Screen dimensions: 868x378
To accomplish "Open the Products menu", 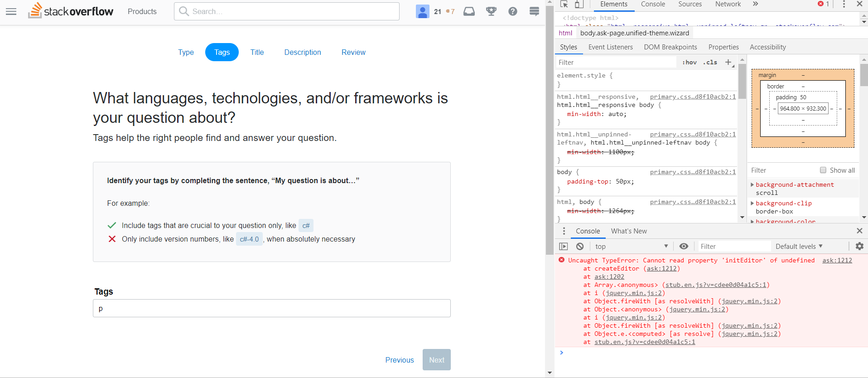I will 142,11.
